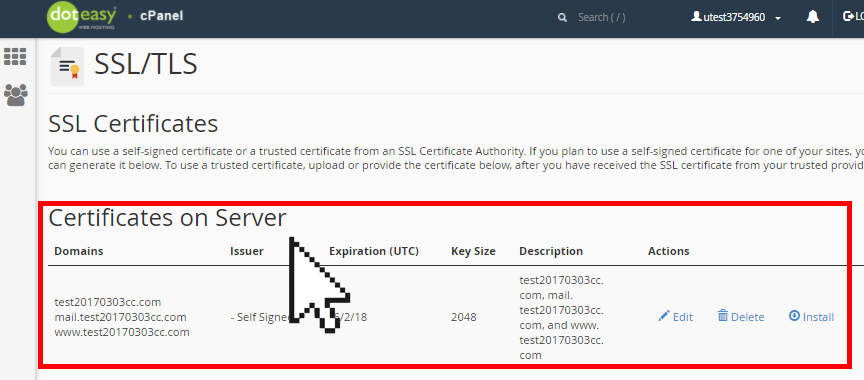Open the apps grid sidebar icon
Viewport: 864px width, 380px height.
15,56
